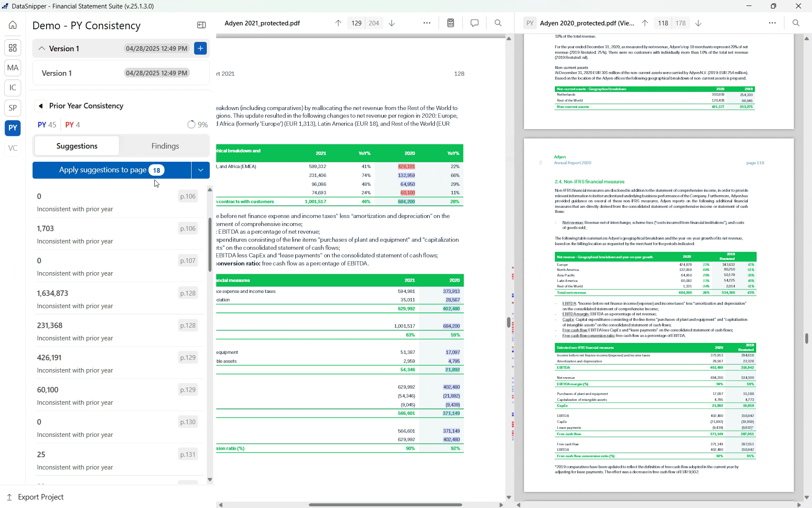Click the highlighted 132,959 value in 2020 column
Image resolution: width=812 pixels, height=508 pixels.
406,176
